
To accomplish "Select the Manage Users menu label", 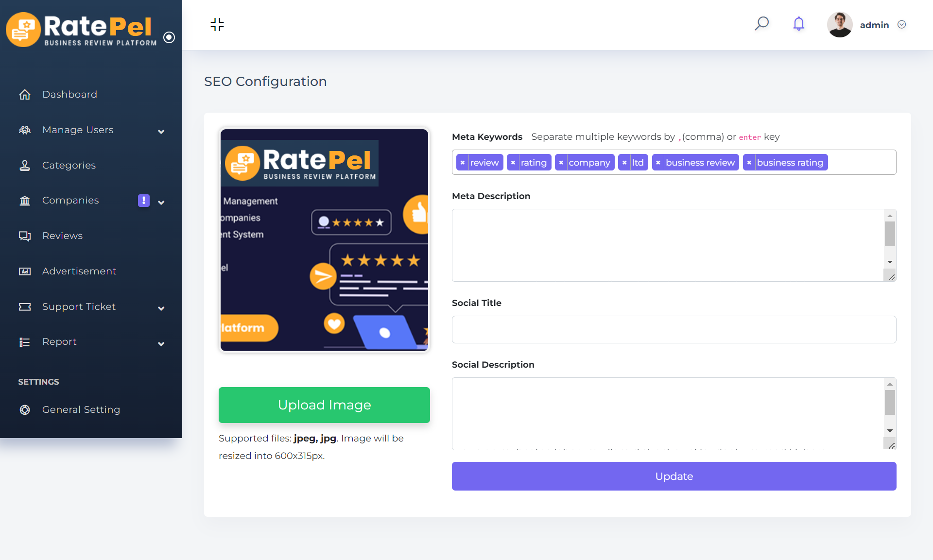I will [78, 130].
